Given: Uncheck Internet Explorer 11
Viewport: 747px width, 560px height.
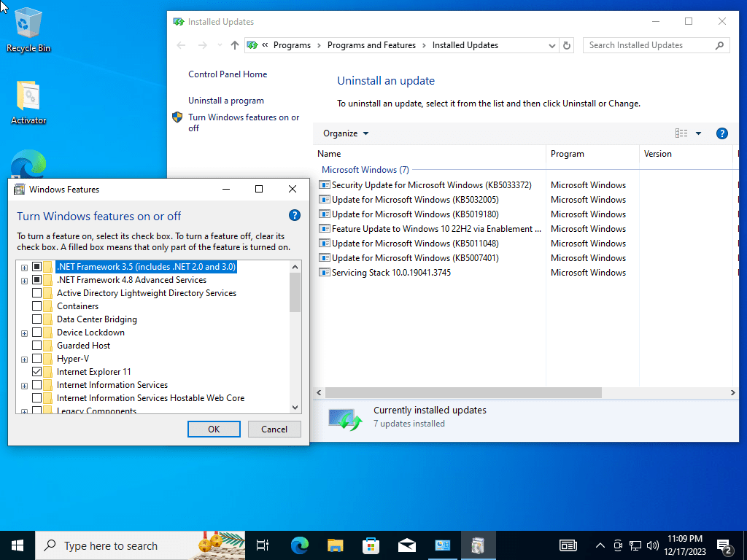Looking at the screenshot, I should tap(36, 371).
